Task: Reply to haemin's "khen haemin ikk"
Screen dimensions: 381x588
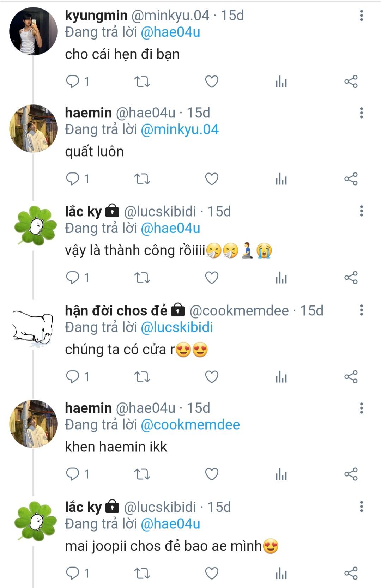Action: tap(73, 474)
